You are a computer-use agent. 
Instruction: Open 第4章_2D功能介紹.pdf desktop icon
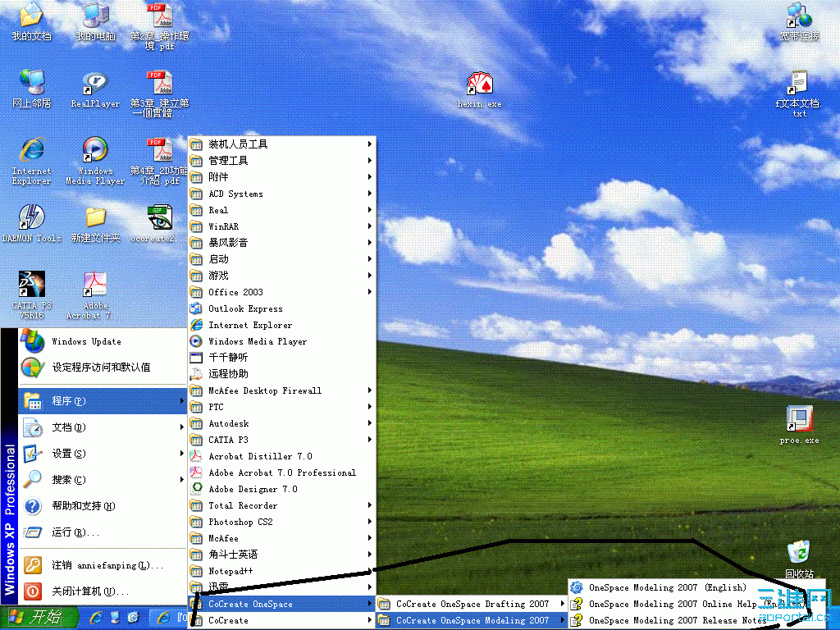pyautogui.click(x=160, y=161)
